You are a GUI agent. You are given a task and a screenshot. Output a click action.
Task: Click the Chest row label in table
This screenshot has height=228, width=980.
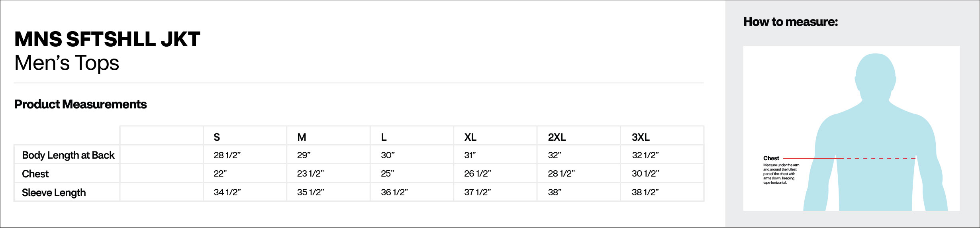click(35, 174)
